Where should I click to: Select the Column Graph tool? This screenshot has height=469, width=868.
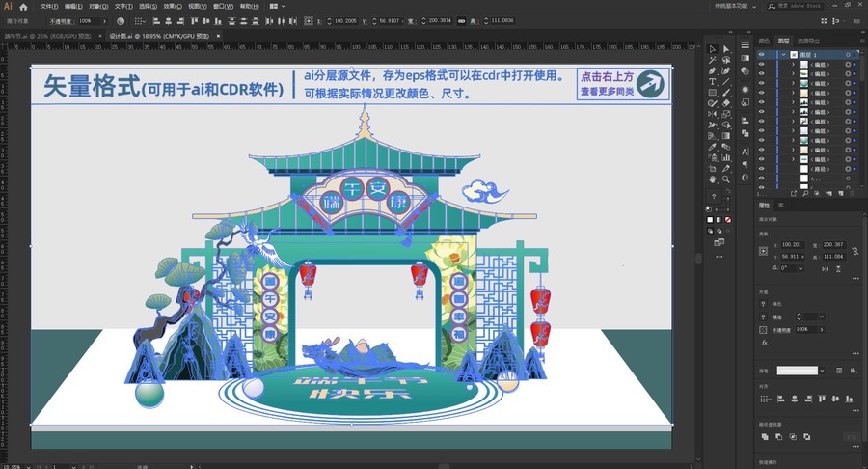click(x=726, y=158)
